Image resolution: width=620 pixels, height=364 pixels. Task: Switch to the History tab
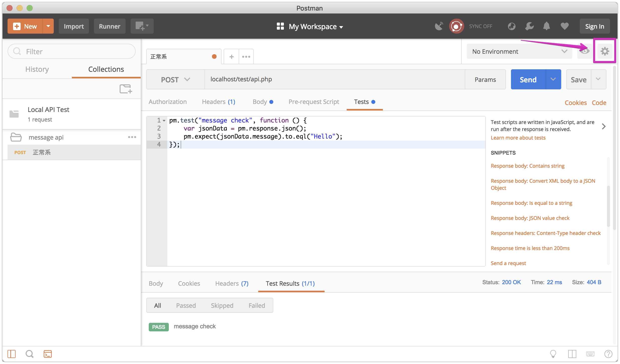click(37, 69)
